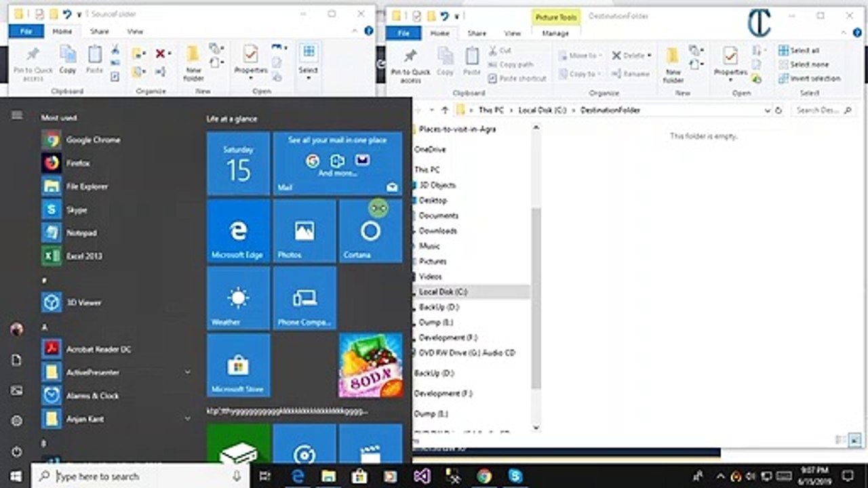Viewport: 868px width, 488px height.
Task: Switch to the View tab in SourceFolder
Action: pos(135,31)
